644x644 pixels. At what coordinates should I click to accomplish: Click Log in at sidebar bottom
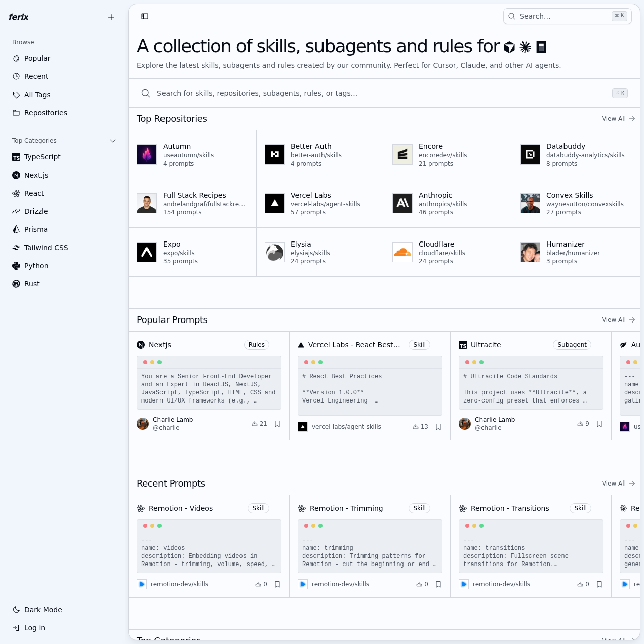pyautogui.click(x=64, y=628)
